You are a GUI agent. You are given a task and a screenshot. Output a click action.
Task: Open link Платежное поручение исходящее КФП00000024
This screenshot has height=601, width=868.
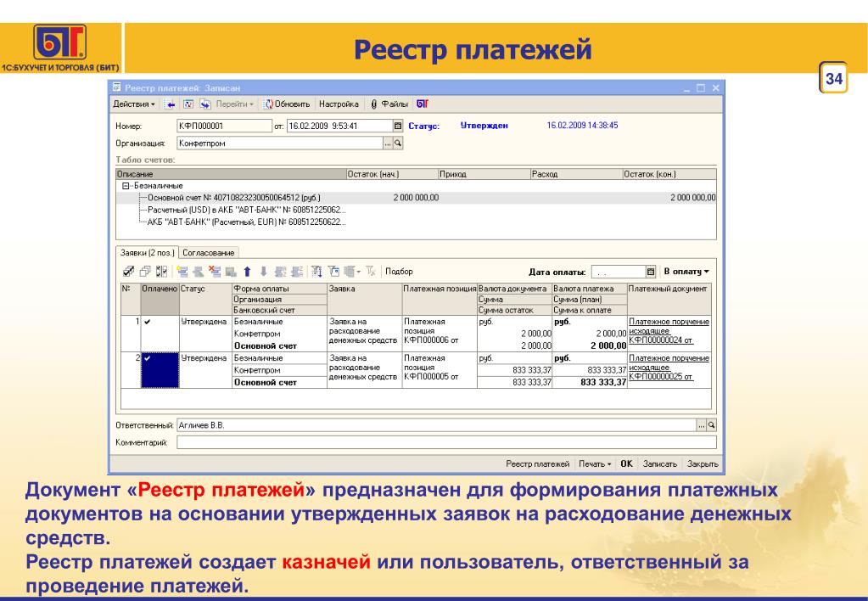click(x=669, y=331)
